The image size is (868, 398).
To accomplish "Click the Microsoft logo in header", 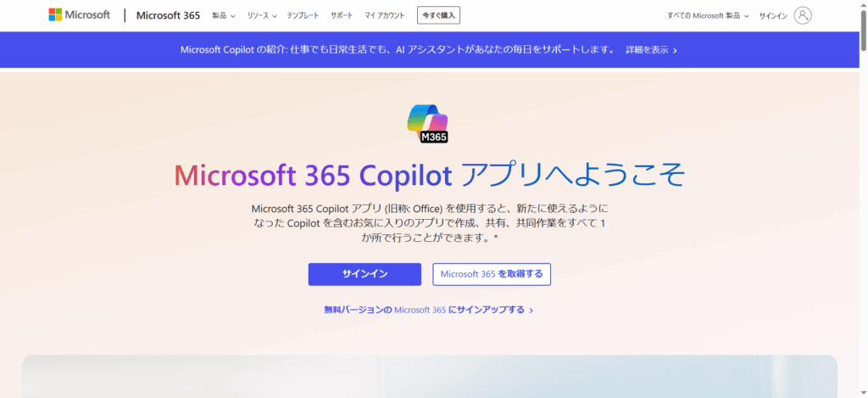I will pyautogui.click(x=79, y=15).
